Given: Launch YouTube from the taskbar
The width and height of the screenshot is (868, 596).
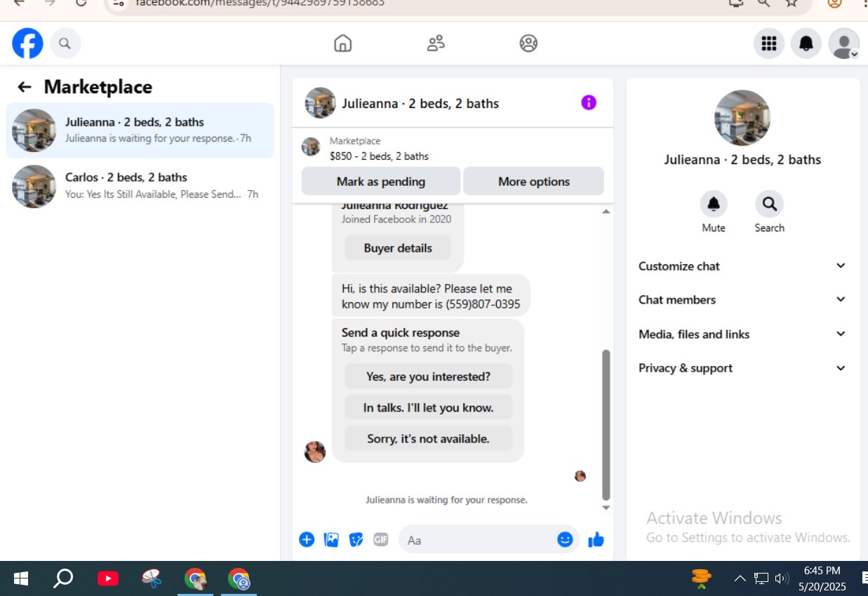Looking at the screenshot, I should 108,578.
